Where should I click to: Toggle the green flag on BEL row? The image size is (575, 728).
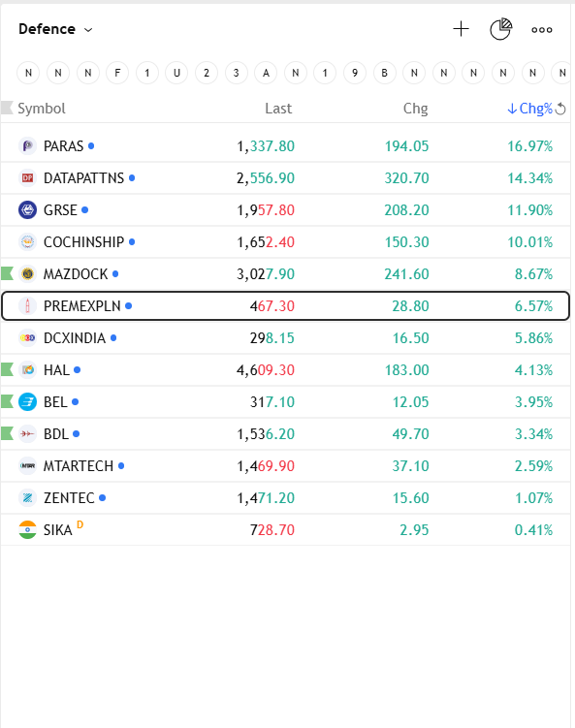(7, 401)
